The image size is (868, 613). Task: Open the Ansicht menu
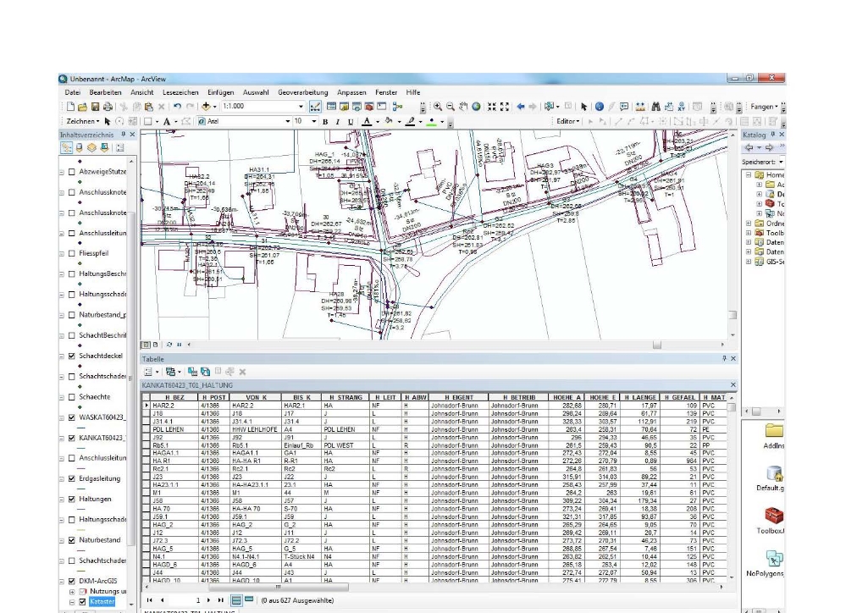pyautogui.click(x=142, y=92)
